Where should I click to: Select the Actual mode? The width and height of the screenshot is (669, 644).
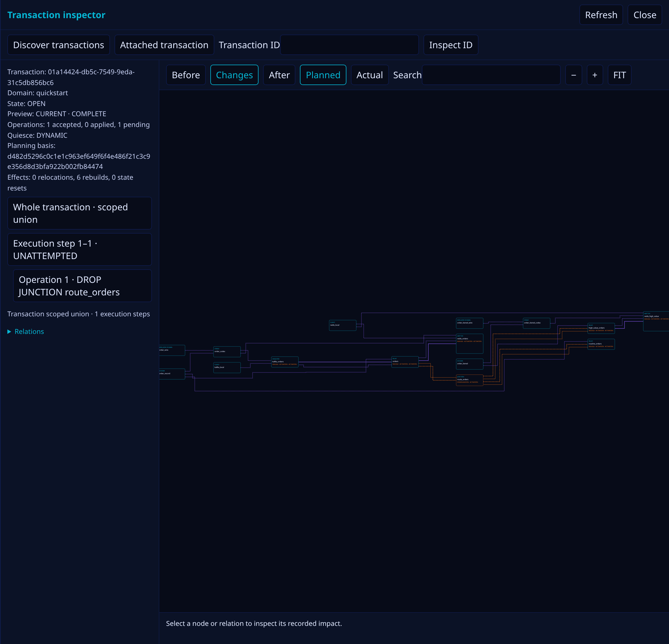[369, 75]
